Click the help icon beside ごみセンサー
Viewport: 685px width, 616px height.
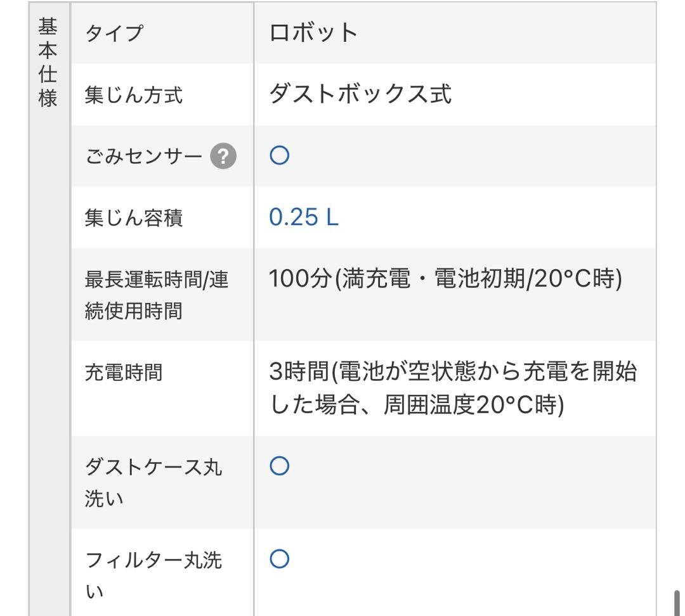(x=223, y=157)
